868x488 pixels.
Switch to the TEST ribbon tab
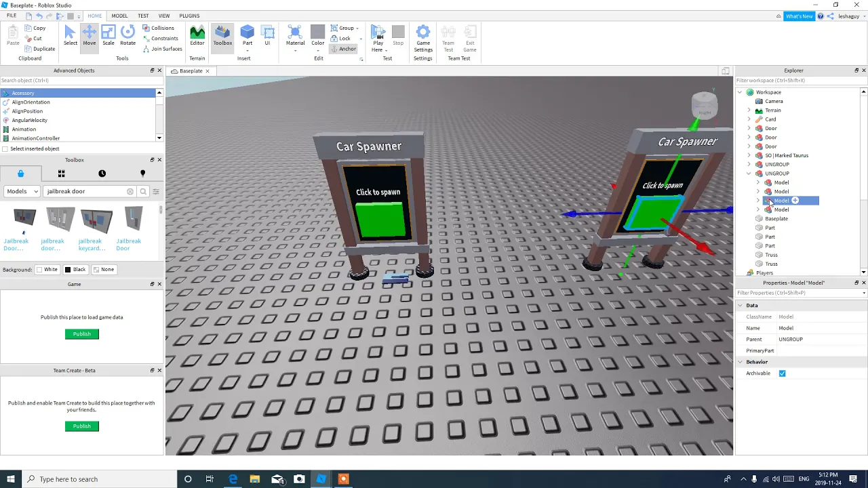click(143, 16)
